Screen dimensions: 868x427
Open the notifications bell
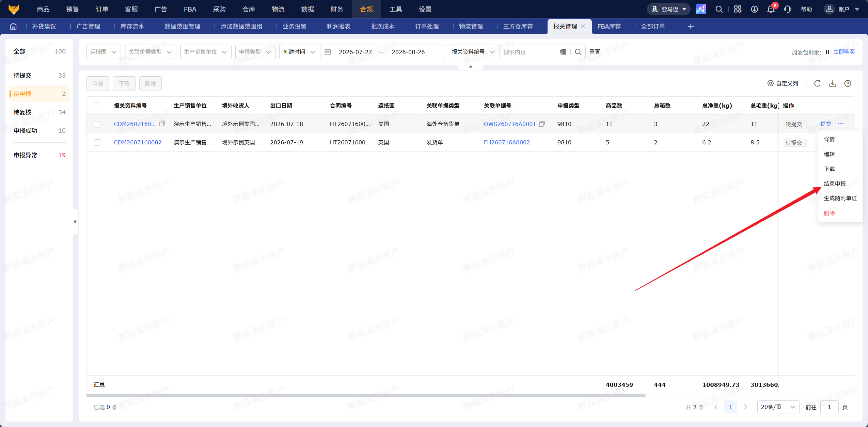[771, 9]
